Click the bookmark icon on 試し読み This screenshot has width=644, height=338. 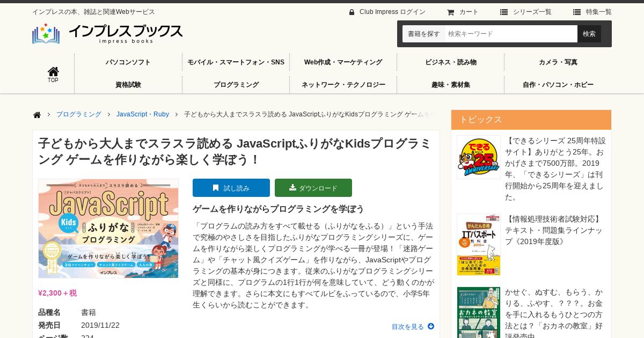coord(216,188)
